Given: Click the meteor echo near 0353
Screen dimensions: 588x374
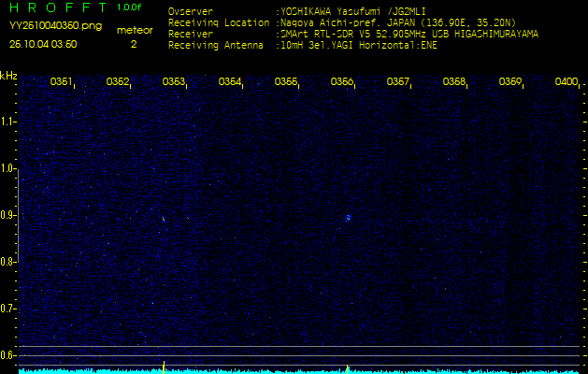Looking at the screenshot, I should point(164,219).
